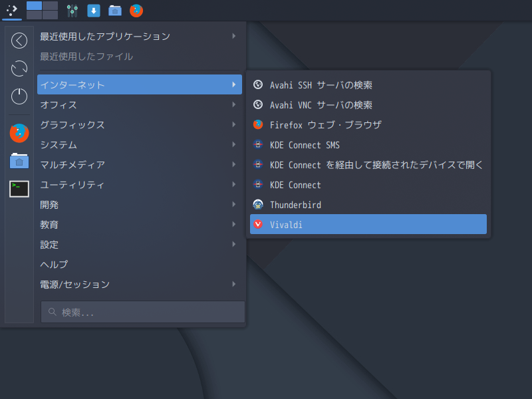Open KDE Connect を経由して接続されたデバイスで開く
This screenshot has height=399, width=532.
point(368,164)
